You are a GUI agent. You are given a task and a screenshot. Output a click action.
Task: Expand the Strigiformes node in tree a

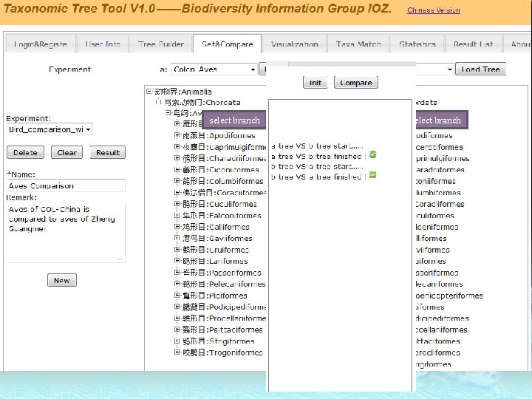pos(177,341)
